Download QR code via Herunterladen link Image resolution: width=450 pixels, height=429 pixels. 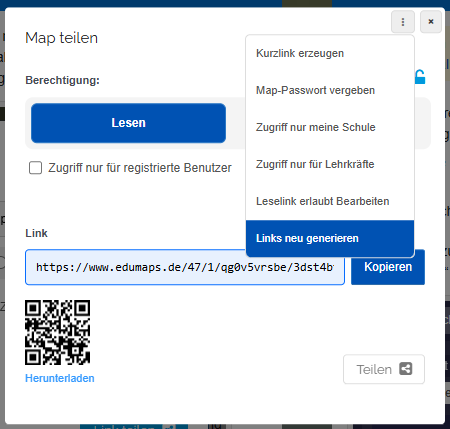[x=60, y=378]
